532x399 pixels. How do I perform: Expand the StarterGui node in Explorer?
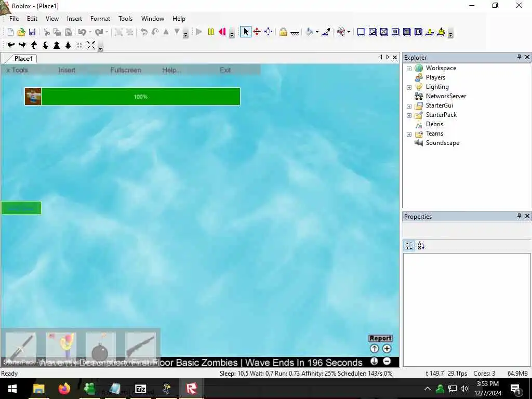[409, 106]
